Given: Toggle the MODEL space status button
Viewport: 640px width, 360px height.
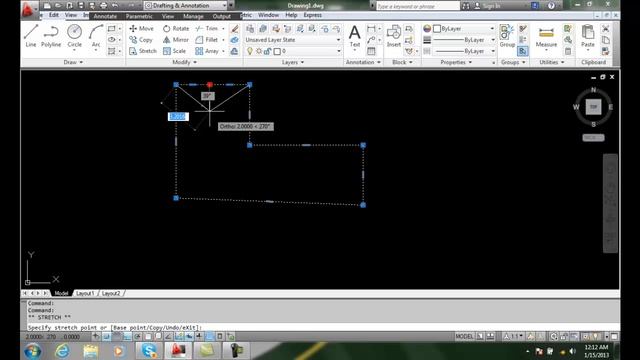Looking at the screenshot, I should coord(464,337).
